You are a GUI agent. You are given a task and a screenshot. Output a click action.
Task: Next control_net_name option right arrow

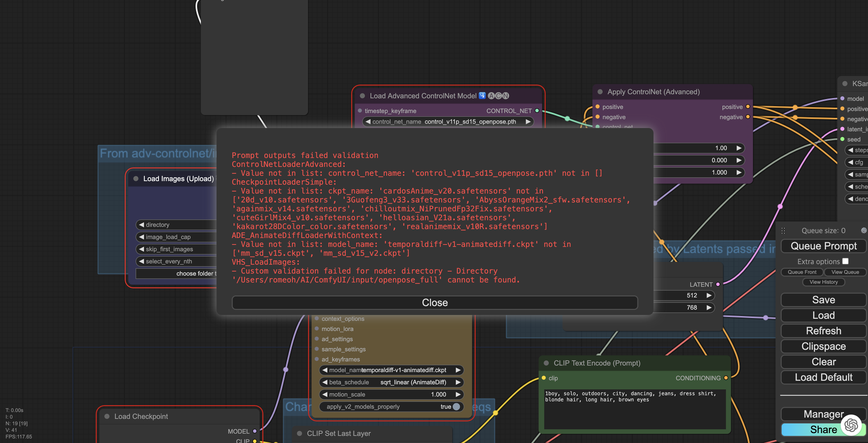tap(528, 122)
